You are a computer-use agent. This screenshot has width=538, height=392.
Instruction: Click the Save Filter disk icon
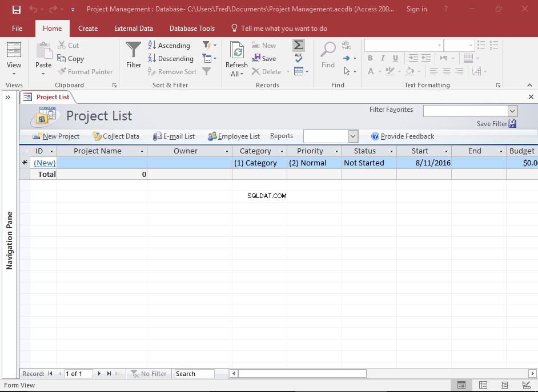(x=513, y=123)
